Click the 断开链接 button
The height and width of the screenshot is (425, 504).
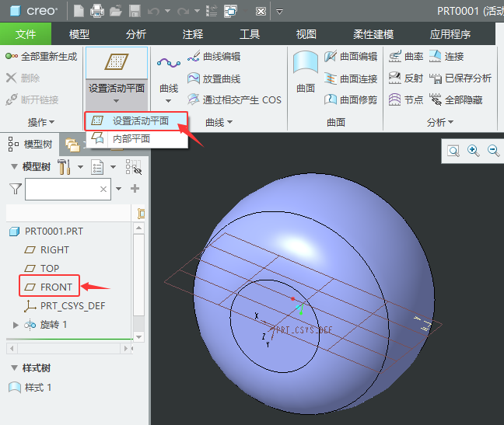click(x=32, y=99)
